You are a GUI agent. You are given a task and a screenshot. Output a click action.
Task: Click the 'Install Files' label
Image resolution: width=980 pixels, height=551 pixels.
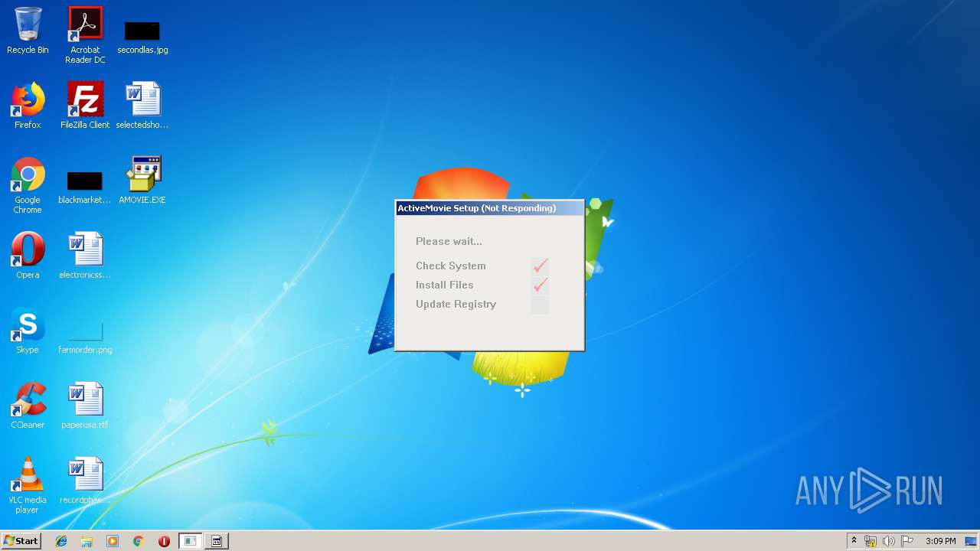pyautogui.click(x=444, y=285)
